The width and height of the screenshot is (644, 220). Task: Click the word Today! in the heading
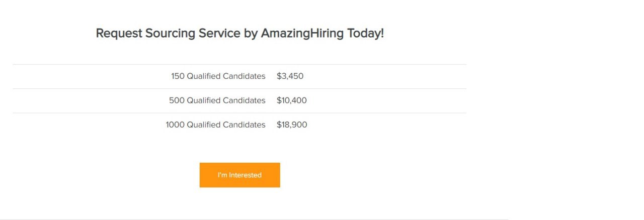click(x=366, y=34)
